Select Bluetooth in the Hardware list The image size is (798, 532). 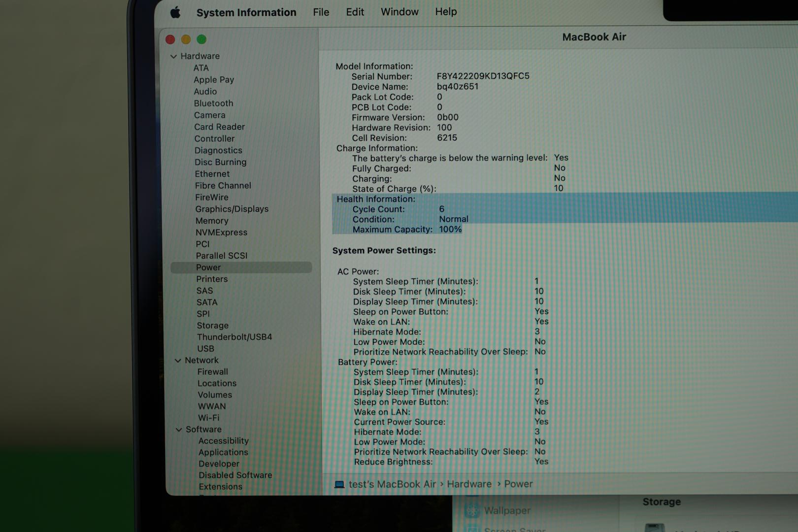pos(213,103)
